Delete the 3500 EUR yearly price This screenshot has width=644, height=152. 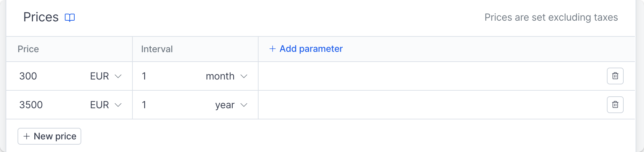tap(615, 105)
